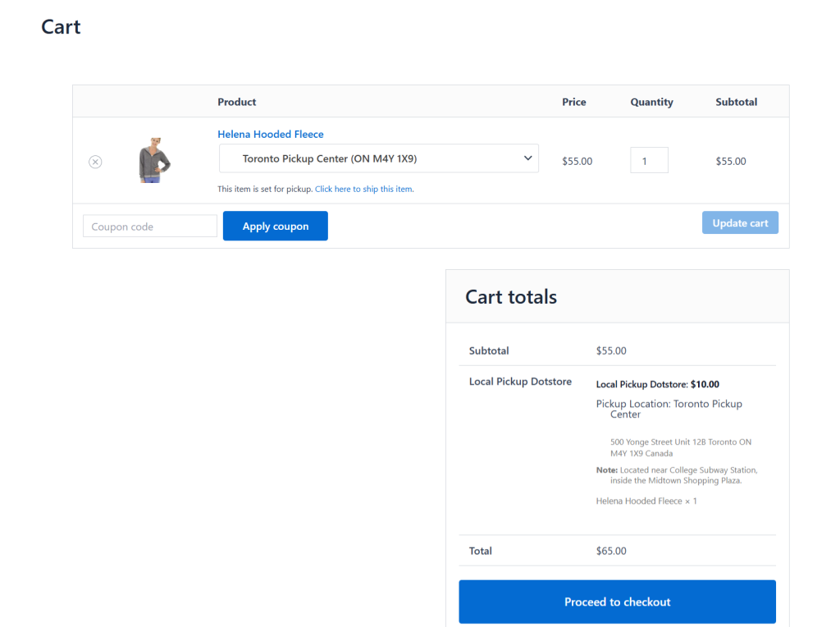Viewport: 840px width, 627px height.
Task: Click the dropdown chevron on the pickup selector
Action: [x=527, y=158]
